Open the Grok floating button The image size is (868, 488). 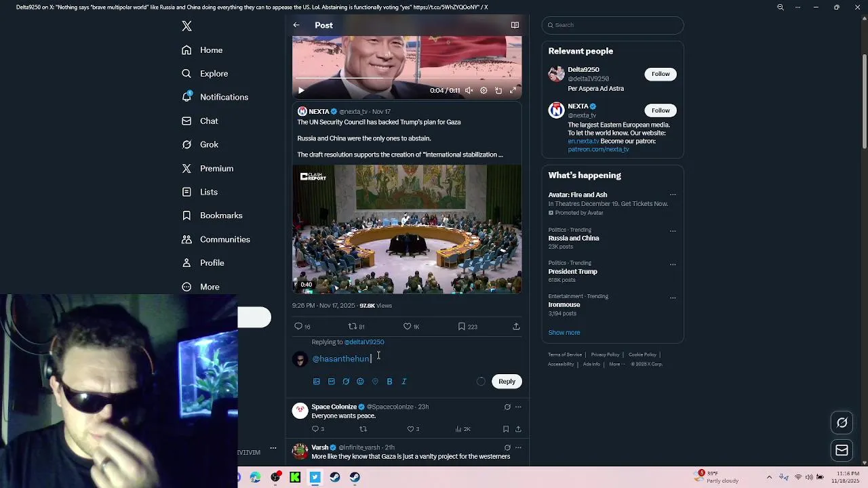coord(842,423)
